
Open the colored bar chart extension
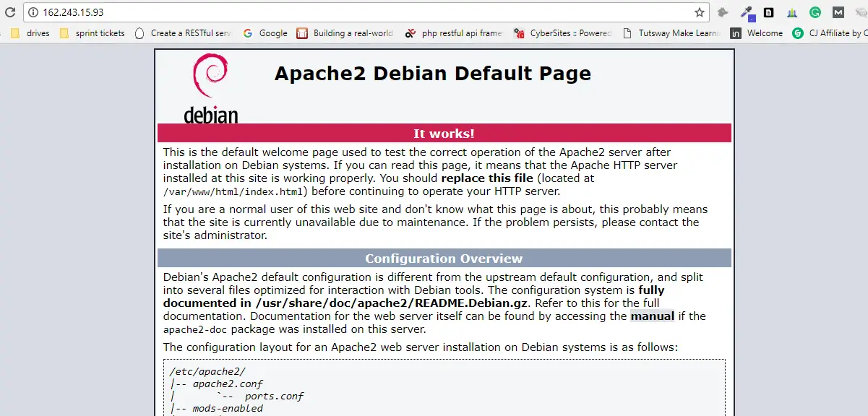click(791, 12)
